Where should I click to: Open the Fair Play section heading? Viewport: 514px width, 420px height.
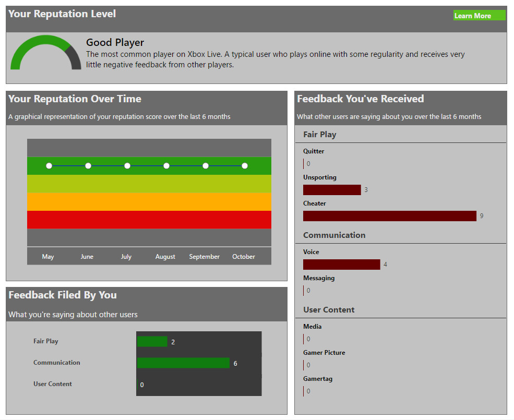point(320,135)
